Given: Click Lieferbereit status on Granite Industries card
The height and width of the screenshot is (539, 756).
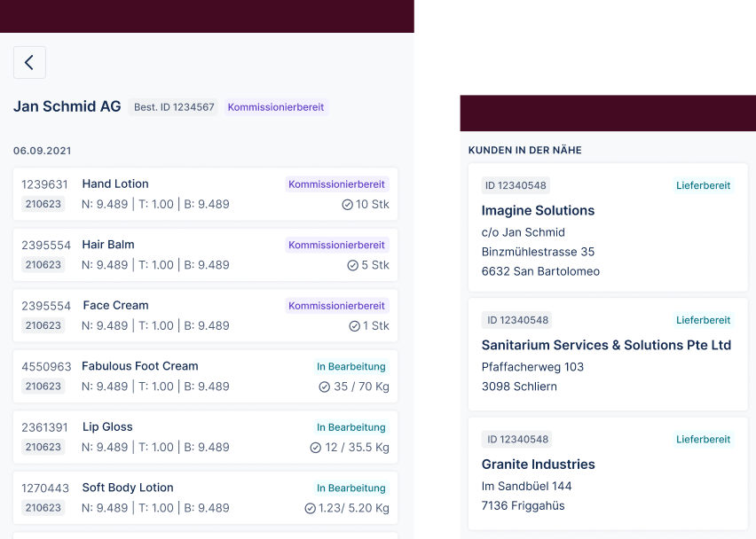Looking at the screenshot, I should click(x=703, y=440).
